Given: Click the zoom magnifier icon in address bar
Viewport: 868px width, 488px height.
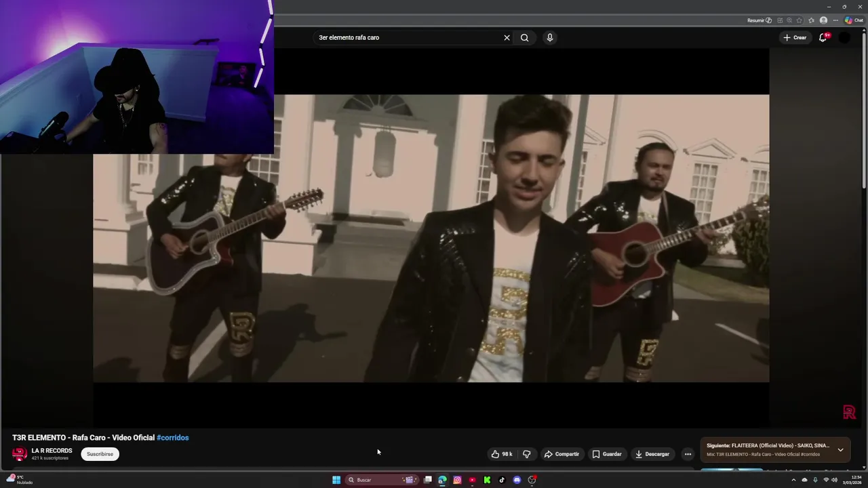Looking at the screenshot, I should [789, 20].
